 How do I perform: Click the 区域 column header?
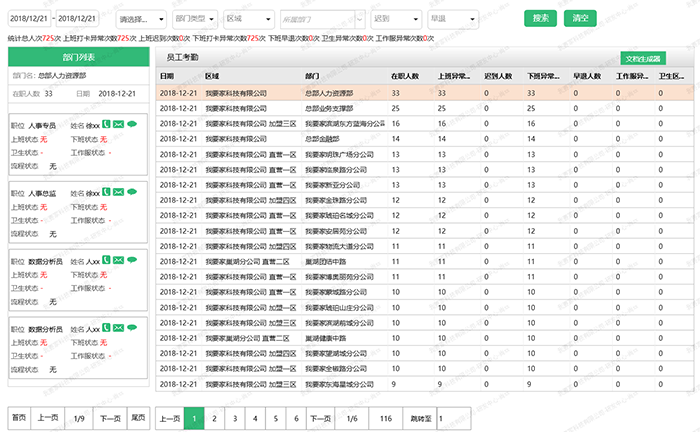(x=212, y=76)
